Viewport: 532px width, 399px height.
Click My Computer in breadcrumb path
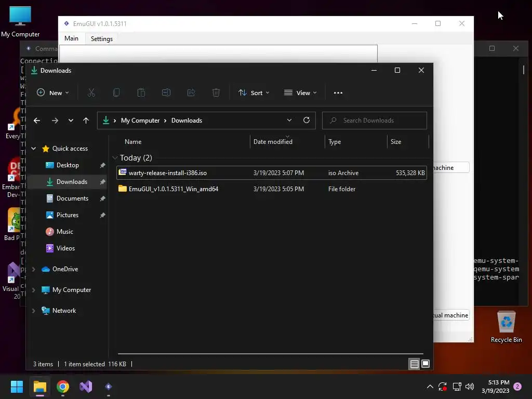pos(140,121)
